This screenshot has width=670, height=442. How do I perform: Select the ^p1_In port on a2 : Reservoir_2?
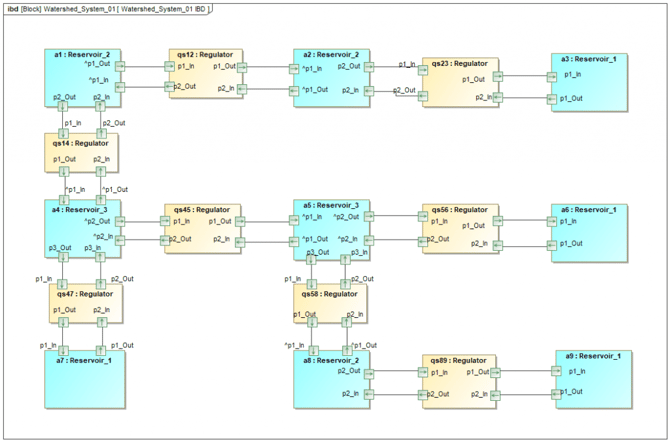click(294, 69)
